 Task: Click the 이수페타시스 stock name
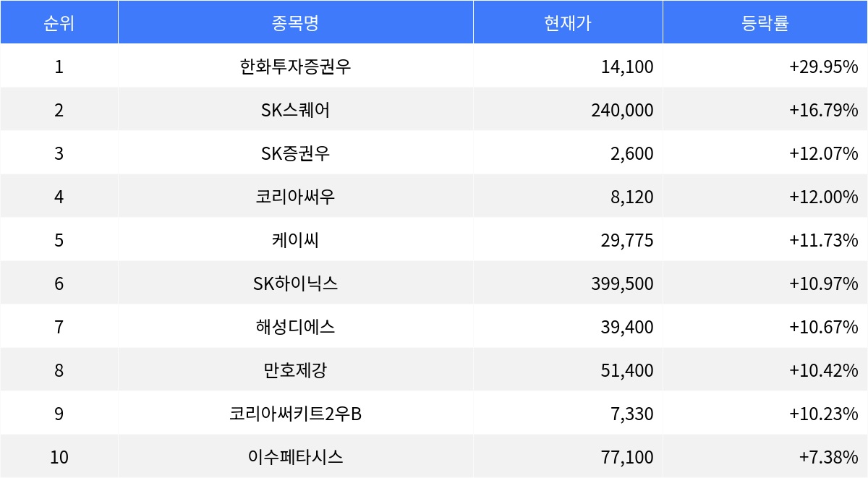pos(295,458)
